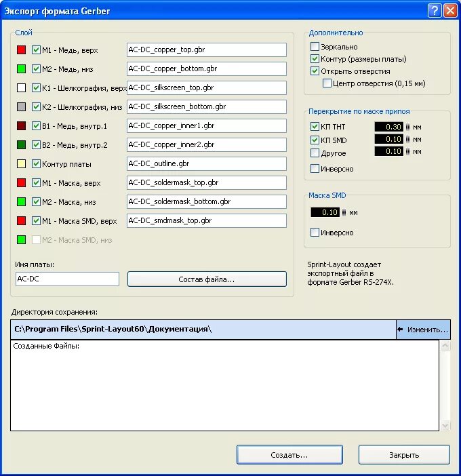
Task: Adjust the КП SMD value stepper
Action: (x=407, y=139)
